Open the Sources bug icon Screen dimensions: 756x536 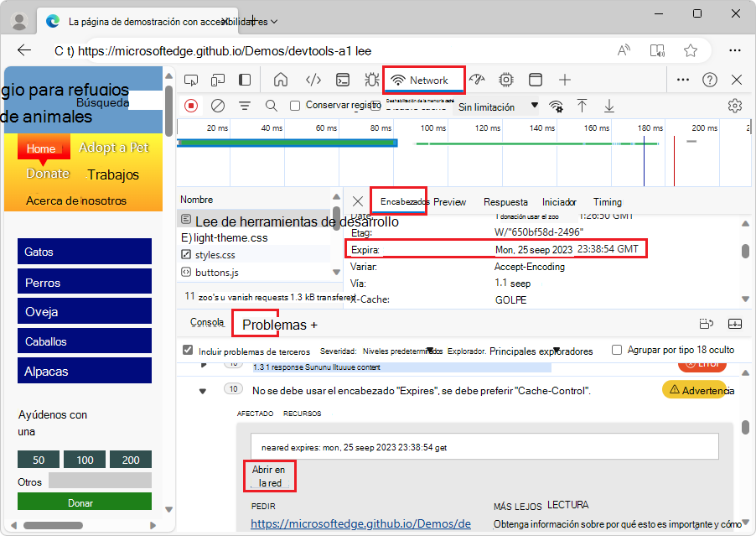pos(372,80)
